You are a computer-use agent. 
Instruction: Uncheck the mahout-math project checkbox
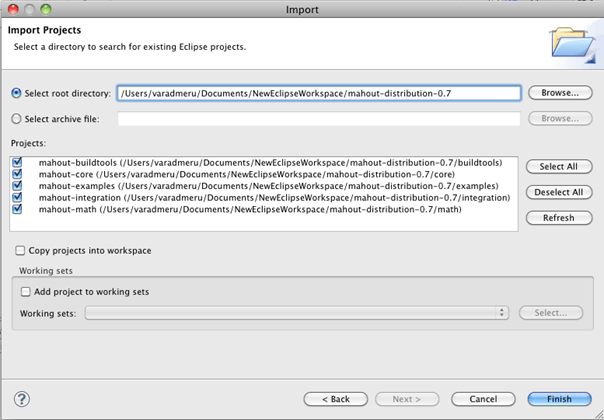[19, 210]
